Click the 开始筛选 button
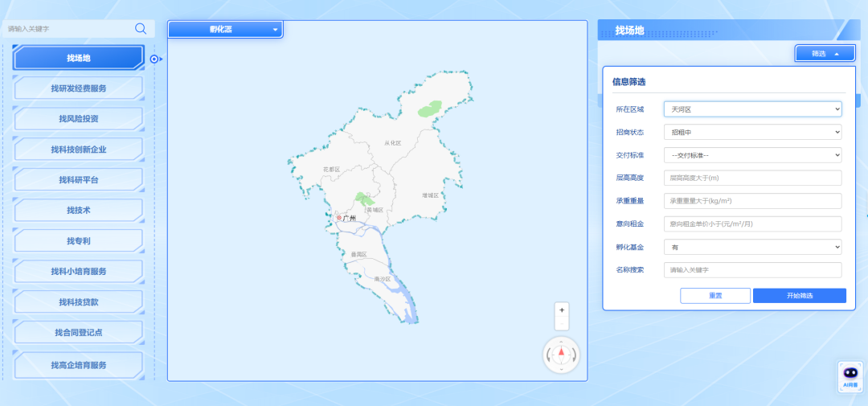 click(x=799, y=296)
